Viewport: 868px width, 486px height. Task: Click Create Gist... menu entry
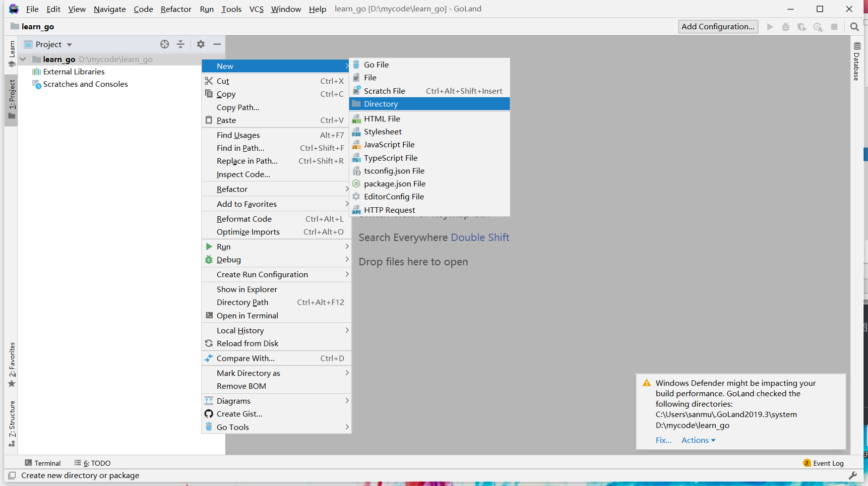276,414
